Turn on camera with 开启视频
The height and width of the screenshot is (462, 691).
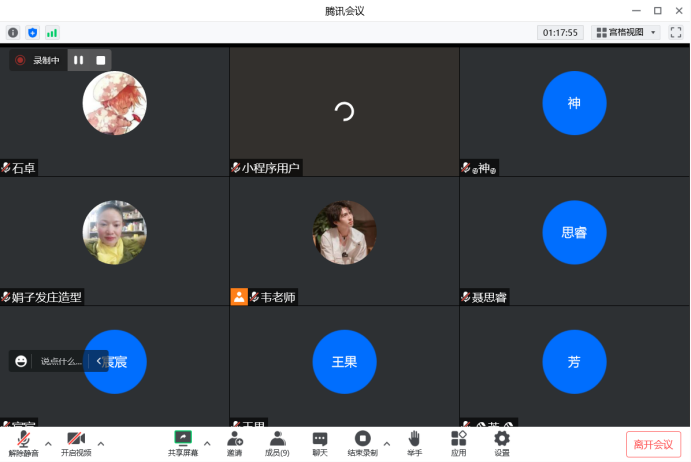pos(76,443)
